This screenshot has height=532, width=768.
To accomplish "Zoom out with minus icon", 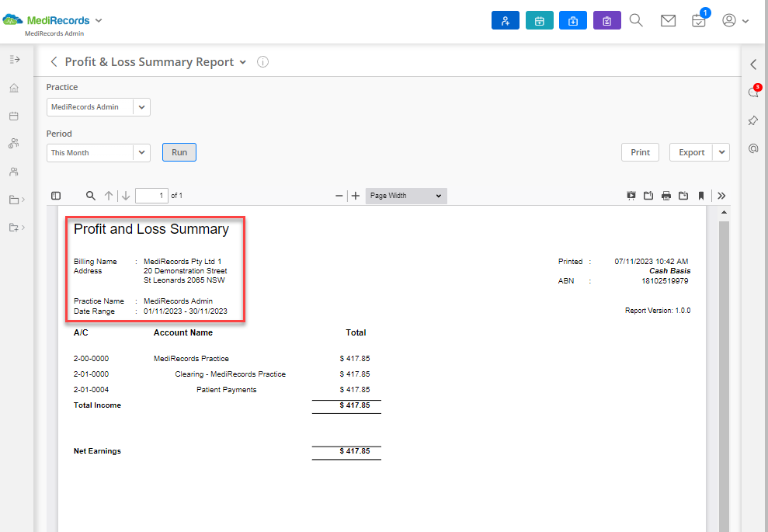I will (339, 196).
